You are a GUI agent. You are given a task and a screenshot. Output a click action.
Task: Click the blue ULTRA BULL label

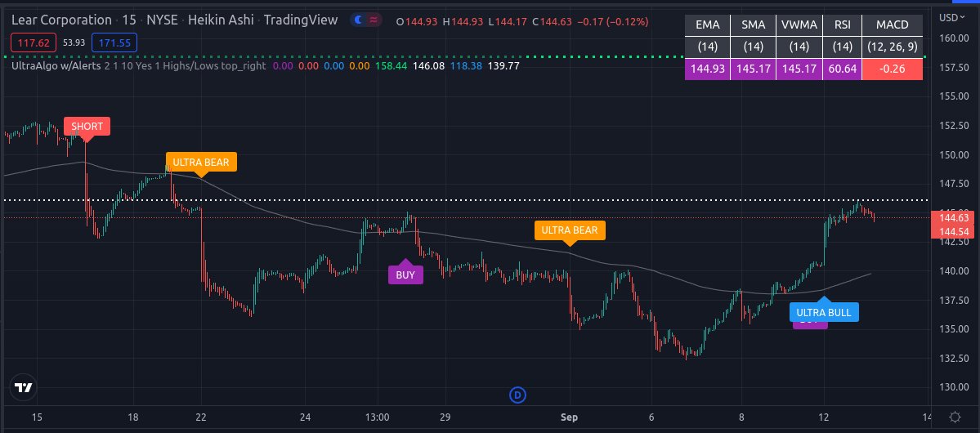pyautogui.click(x=824, y=312)
